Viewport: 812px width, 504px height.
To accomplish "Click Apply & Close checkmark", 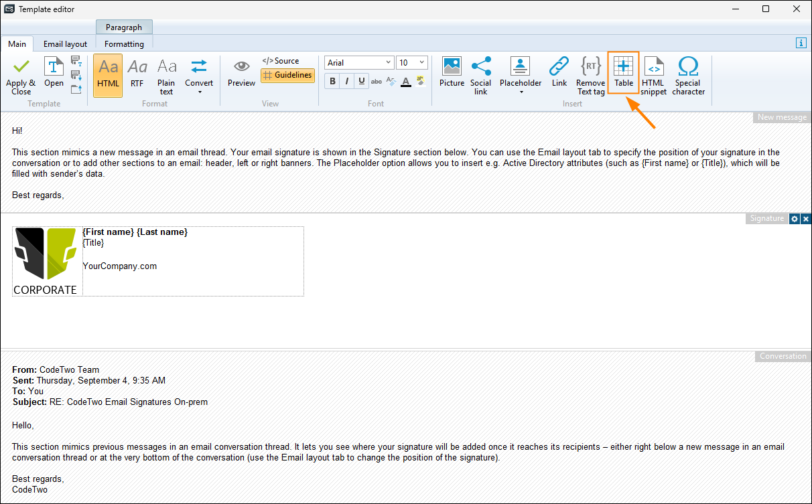I will [21, 75].
